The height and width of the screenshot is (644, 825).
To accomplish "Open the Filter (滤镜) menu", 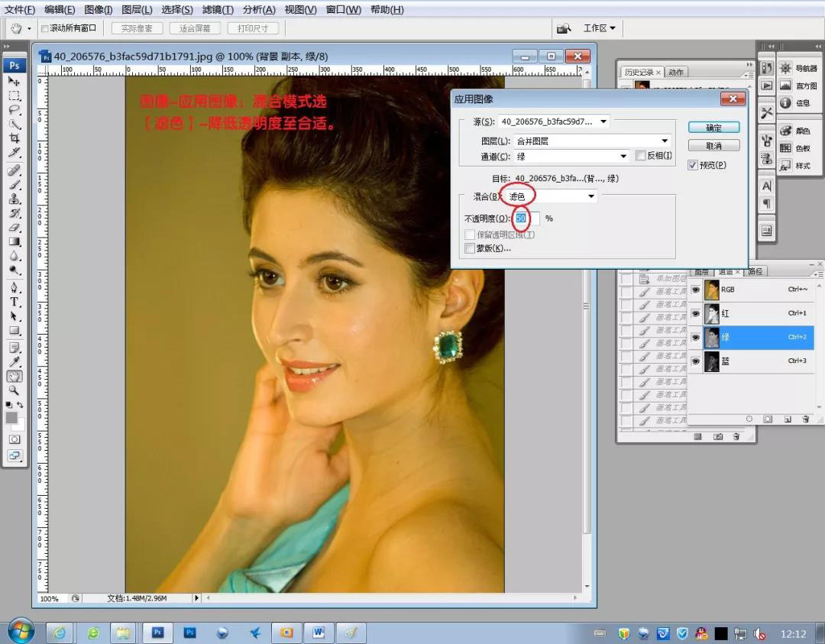I will coord(218,10).
